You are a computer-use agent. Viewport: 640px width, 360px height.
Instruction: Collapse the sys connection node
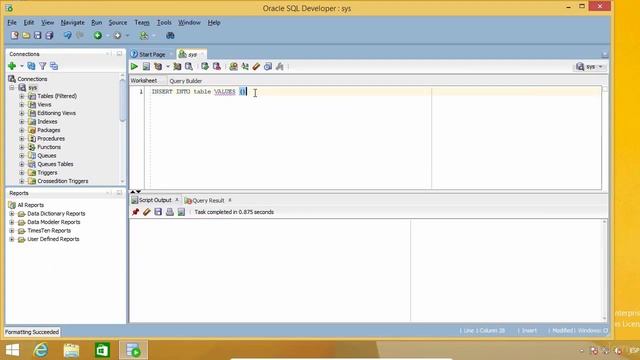click(x=12, y=87)
